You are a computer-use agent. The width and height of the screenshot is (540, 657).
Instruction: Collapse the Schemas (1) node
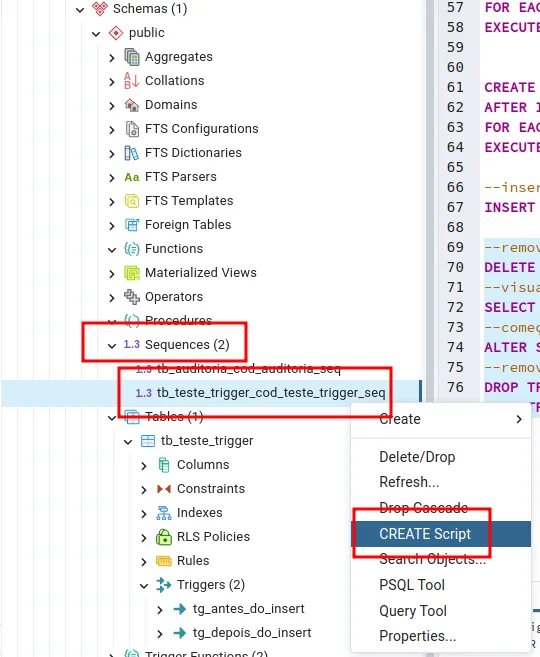(80, 9)
